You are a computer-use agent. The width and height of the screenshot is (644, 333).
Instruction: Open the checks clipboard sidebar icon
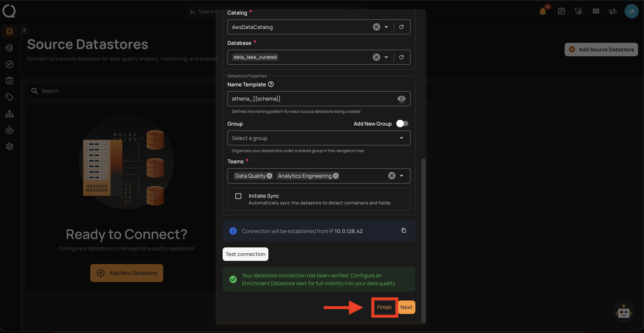coord(10,81)
